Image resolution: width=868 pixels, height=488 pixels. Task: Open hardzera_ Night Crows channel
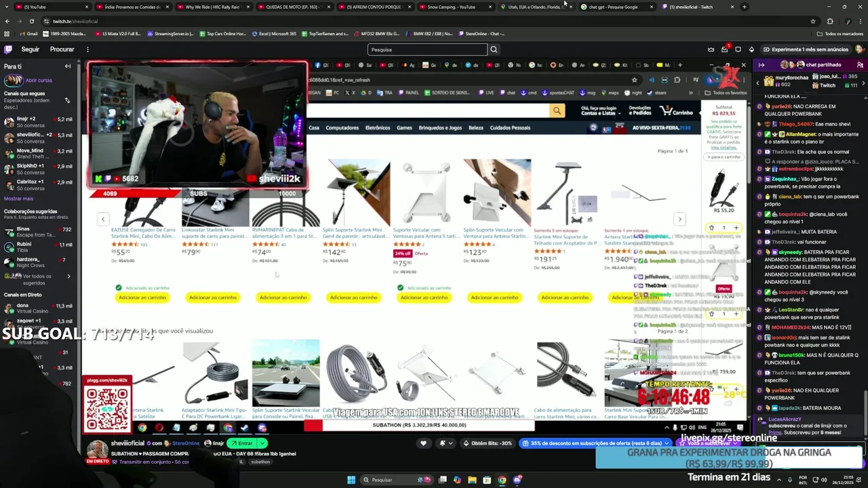click(x=38, y=263)
